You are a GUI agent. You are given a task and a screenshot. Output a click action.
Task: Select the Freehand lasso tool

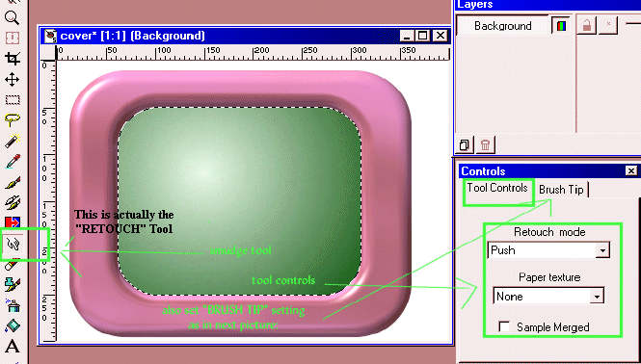click(13, 119)
